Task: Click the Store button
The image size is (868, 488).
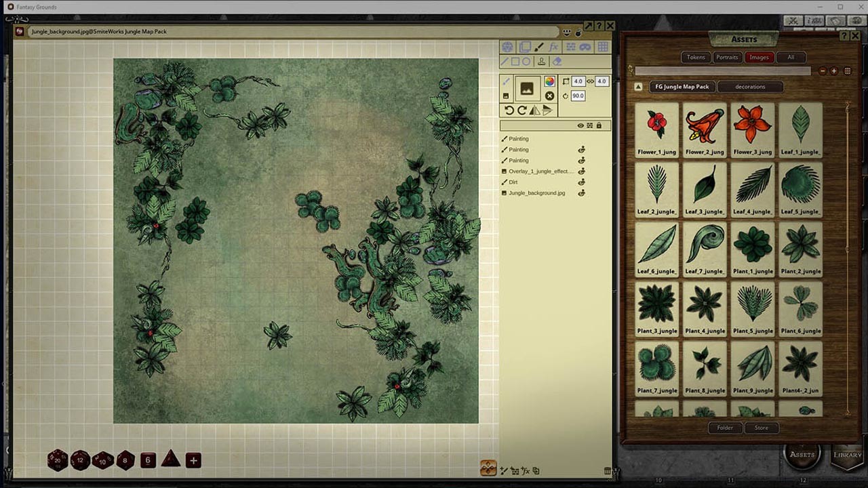Action: point(762,428)
